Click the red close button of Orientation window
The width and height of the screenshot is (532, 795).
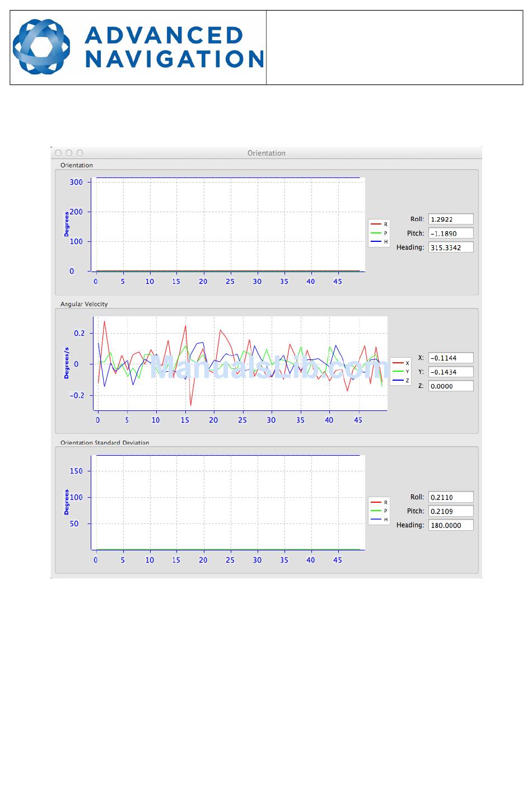click(x=58, y=153)
